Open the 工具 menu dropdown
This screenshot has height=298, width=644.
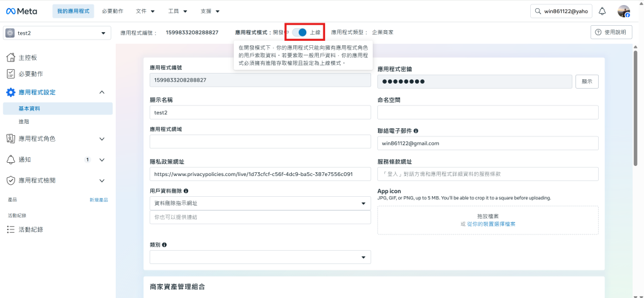click(178, 11)
